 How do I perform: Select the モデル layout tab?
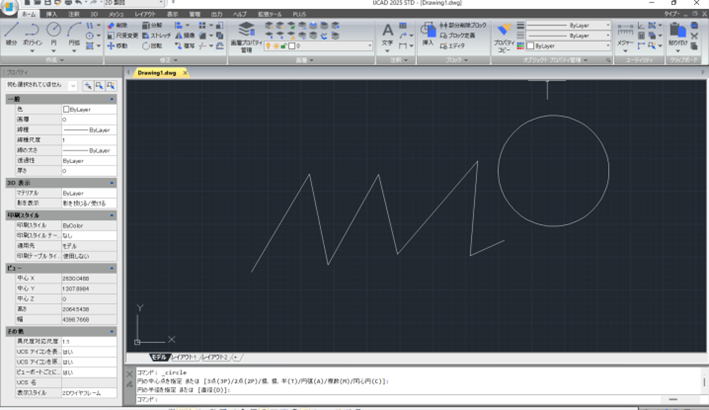159,357
